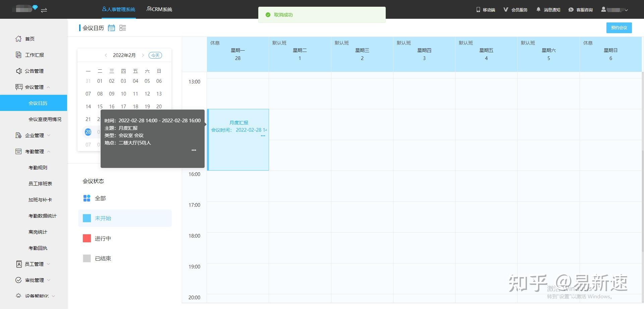Screen dimensions: 644x309
Task: Open the 人事管理系统 tab
Action: click(119, 9)
